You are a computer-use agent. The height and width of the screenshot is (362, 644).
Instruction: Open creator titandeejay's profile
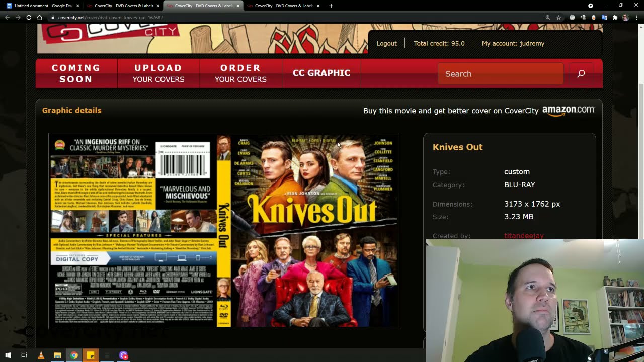pos(524,235)
